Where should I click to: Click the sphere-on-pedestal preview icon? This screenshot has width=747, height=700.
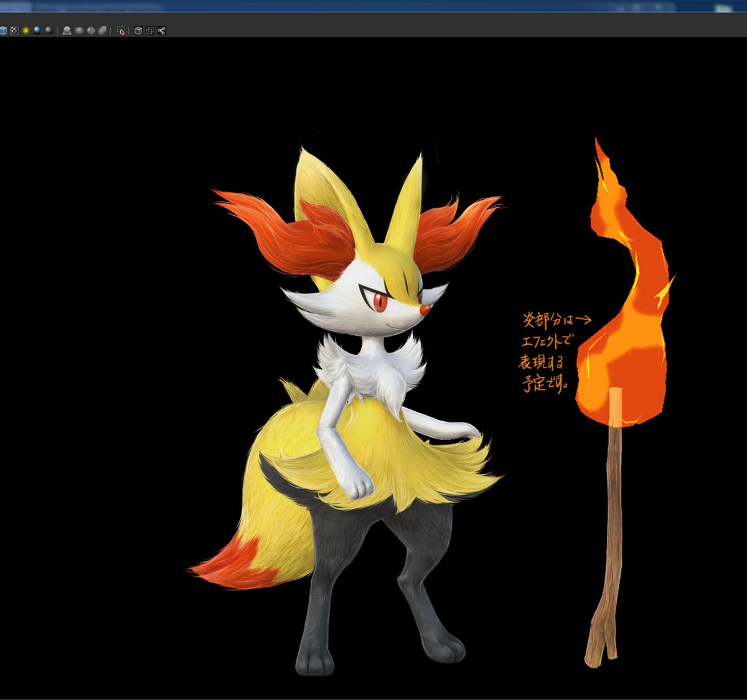click(67, 30)
